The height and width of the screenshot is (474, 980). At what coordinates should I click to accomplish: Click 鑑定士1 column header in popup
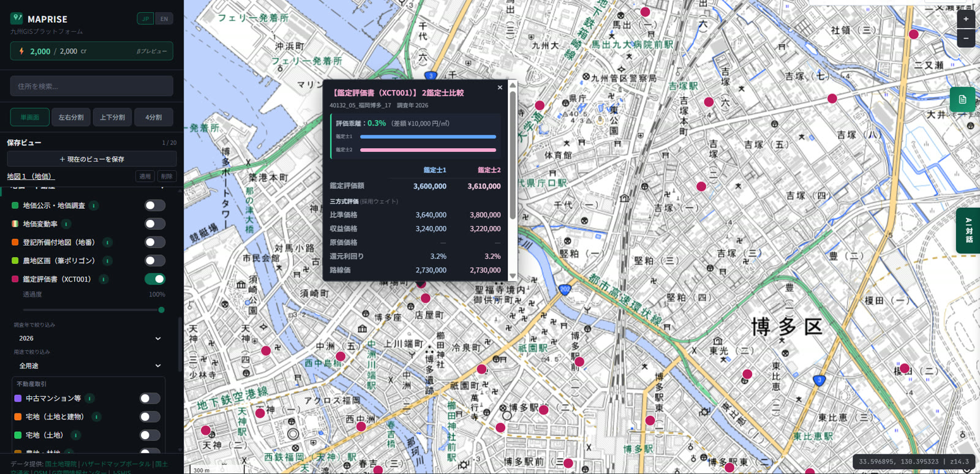[435, 170]
